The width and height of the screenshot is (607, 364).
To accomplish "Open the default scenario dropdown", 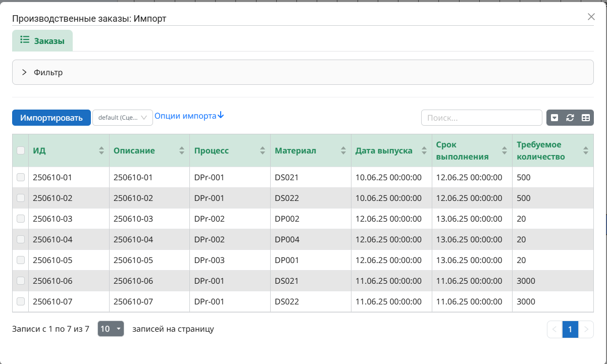I will [x=123, y=118].
